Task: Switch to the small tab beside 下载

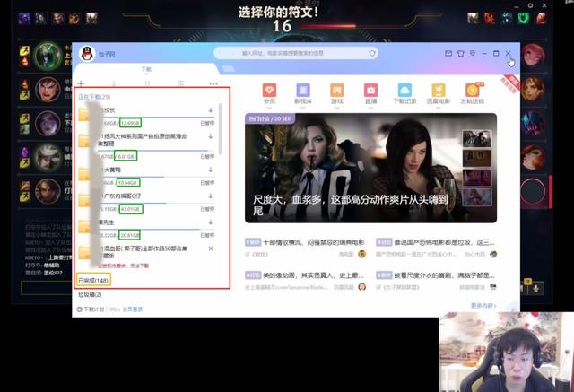Action: pyautogui.click(x=228, y=69)
